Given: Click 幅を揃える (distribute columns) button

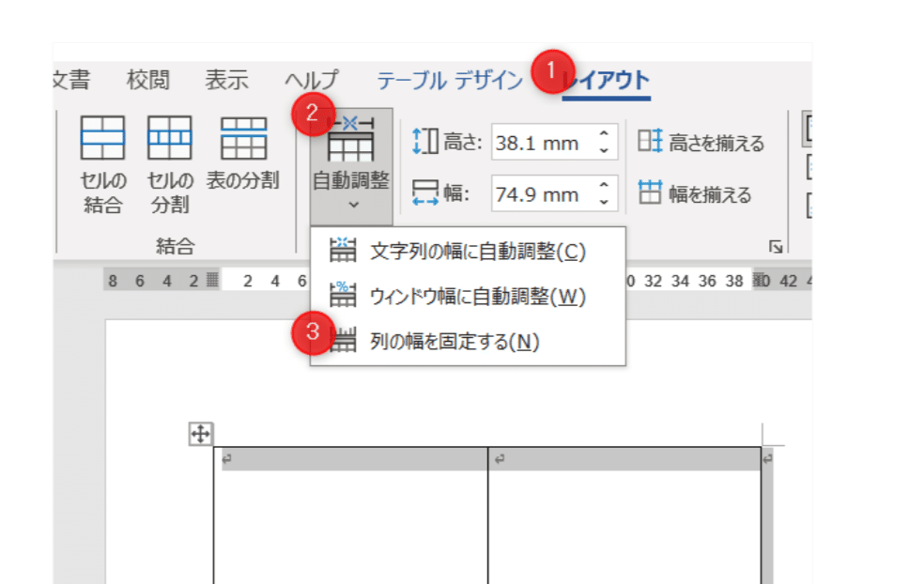Looking at the screenshot, I should 695,193.
